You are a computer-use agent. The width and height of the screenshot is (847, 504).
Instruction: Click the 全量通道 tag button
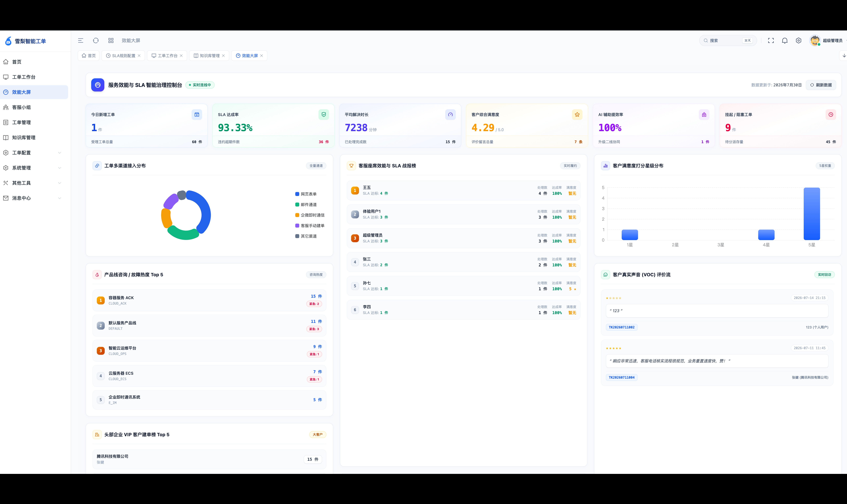316,166
